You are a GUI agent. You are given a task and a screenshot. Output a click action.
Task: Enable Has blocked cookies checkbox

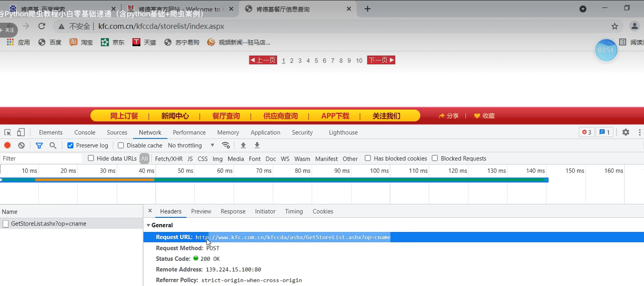368,158
